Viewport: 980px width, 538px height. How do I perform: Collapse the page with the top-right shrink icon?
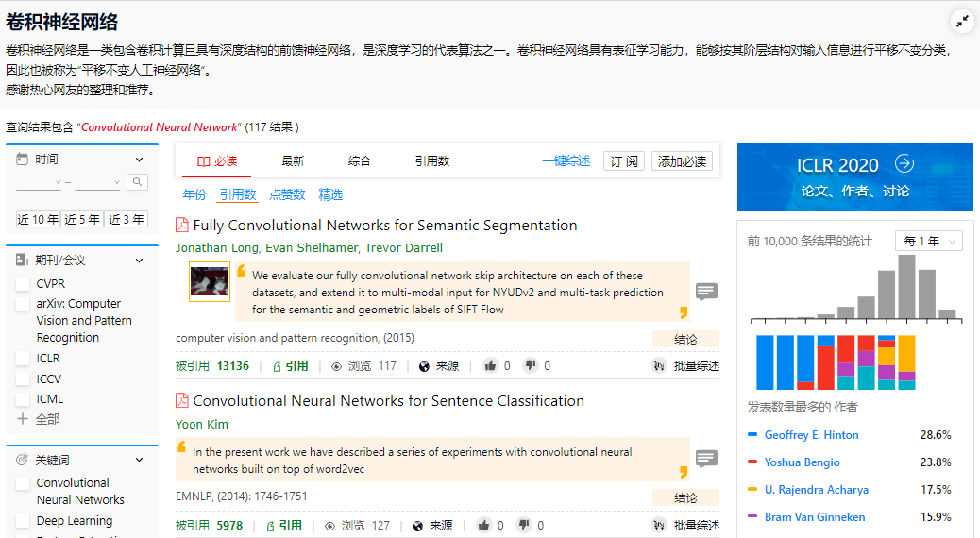(962, 22)
